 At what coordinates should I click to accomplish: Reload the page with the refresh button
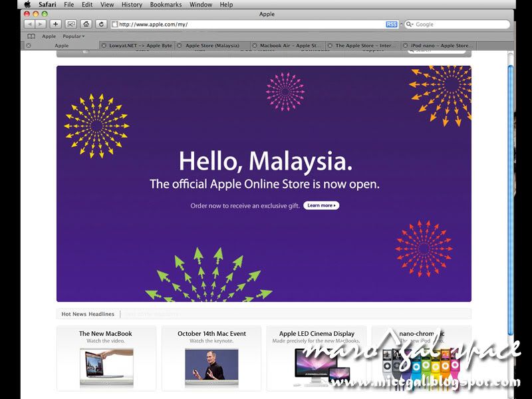101,24
